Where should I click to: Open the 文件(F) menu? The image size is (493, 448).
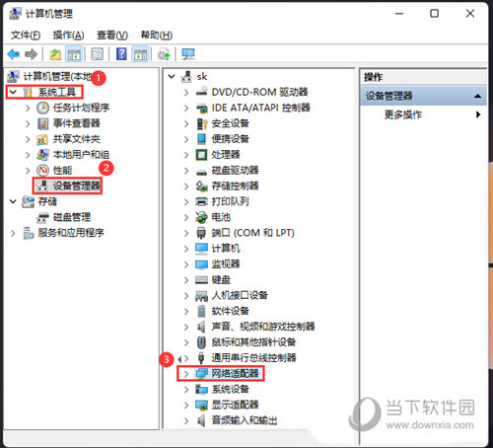click(26, 35)
